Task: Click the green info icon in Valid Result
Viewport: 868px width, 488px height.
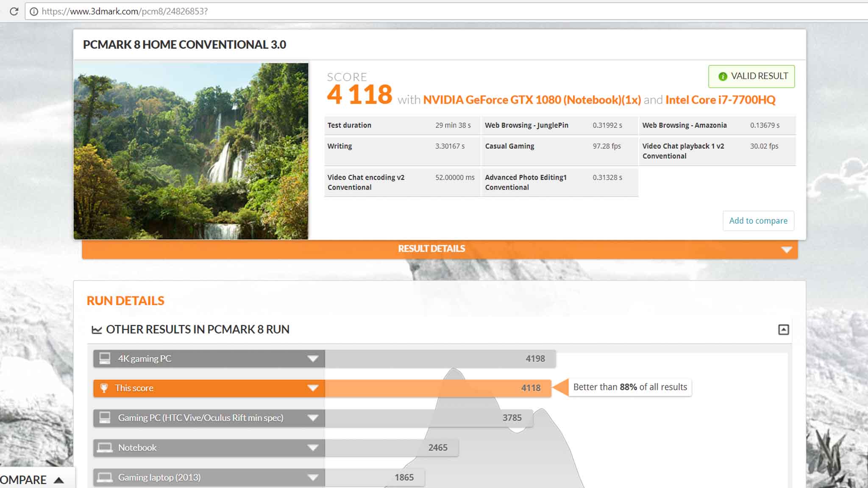Action: tap(723, 76)
